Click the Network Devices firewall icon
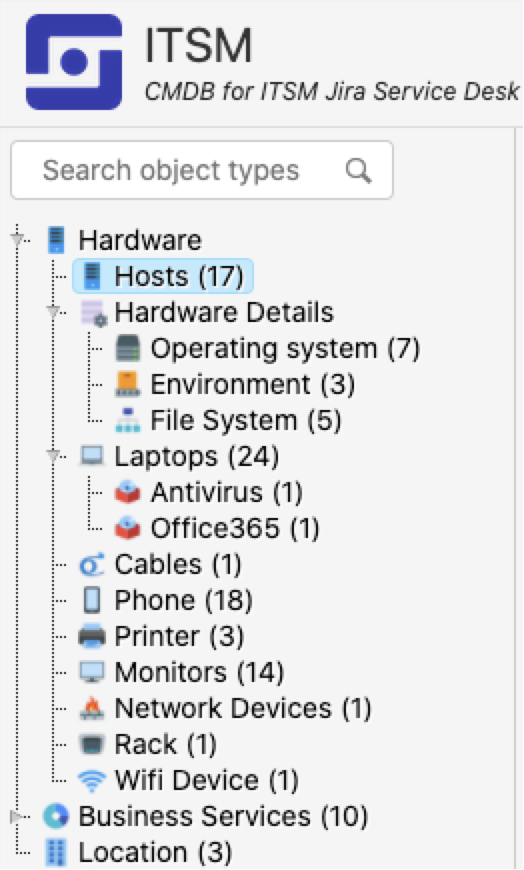 point(92,708)
